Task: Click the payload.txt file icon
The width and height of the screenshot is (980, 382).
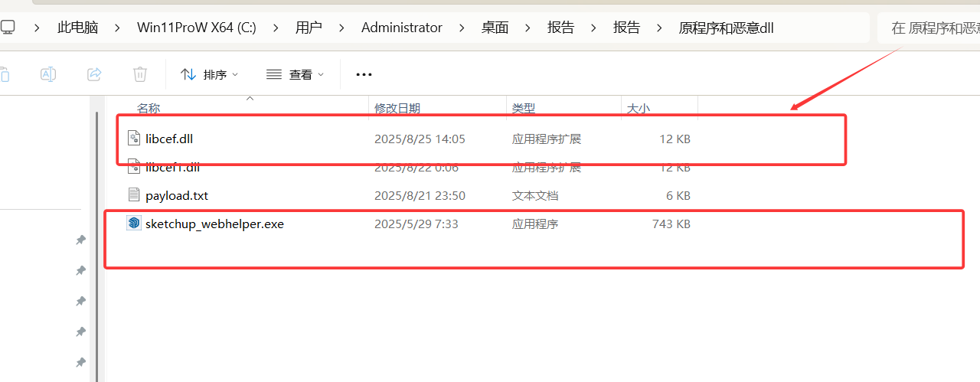Action: 134,195
